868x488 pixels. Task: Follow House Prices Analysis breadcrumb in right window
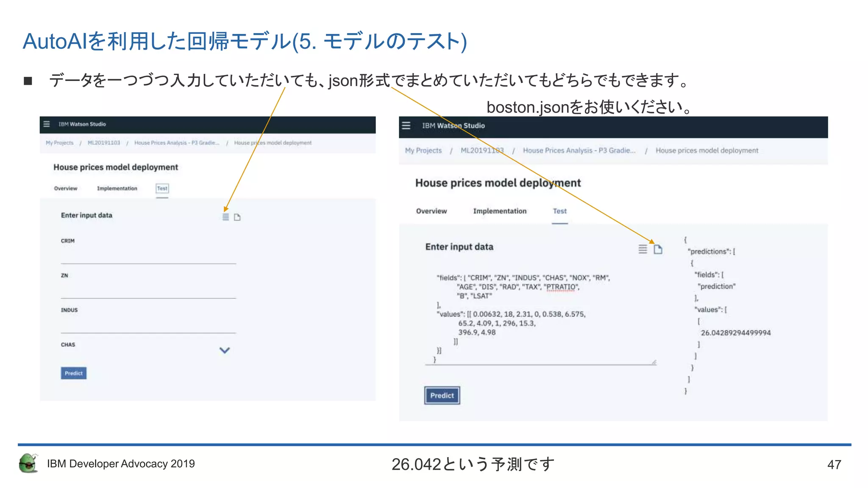pos(579,150)
